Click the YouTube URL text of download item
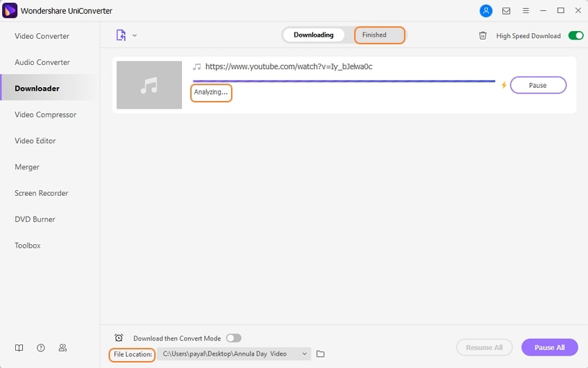 tap(288, 66)
